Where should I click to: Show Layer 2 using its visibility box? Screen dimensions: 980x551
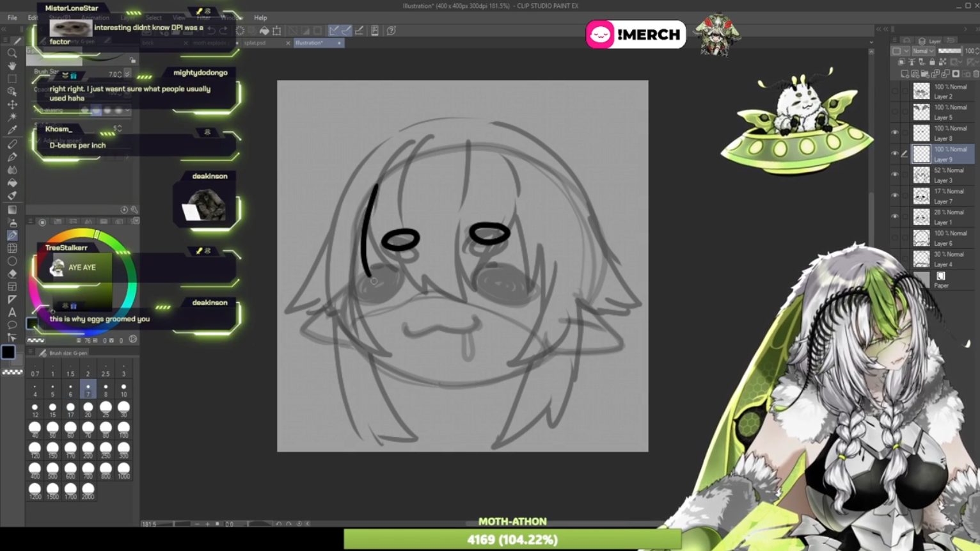tap(895, 91)
